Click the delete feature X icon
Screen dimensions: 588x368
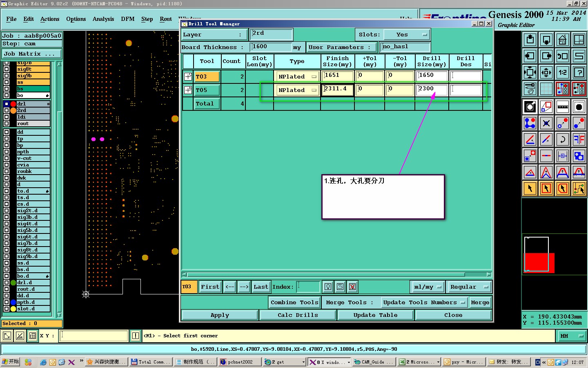pos(546,123)
